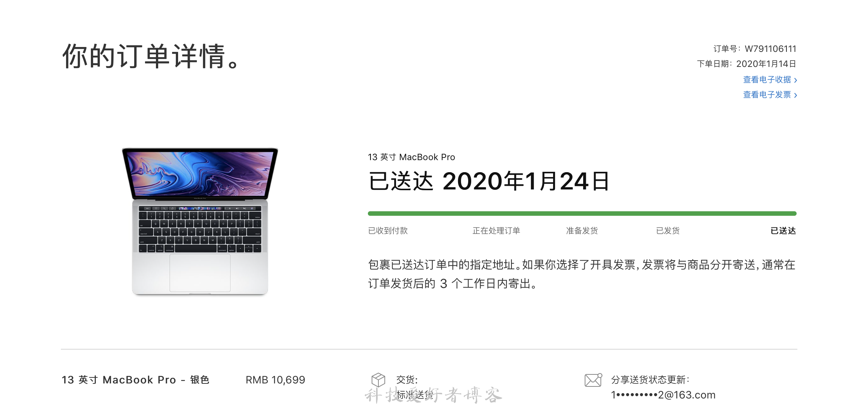Click the masked 163.com email address
The width and height of the screenshot is (868, 412).
click(663, 395)
